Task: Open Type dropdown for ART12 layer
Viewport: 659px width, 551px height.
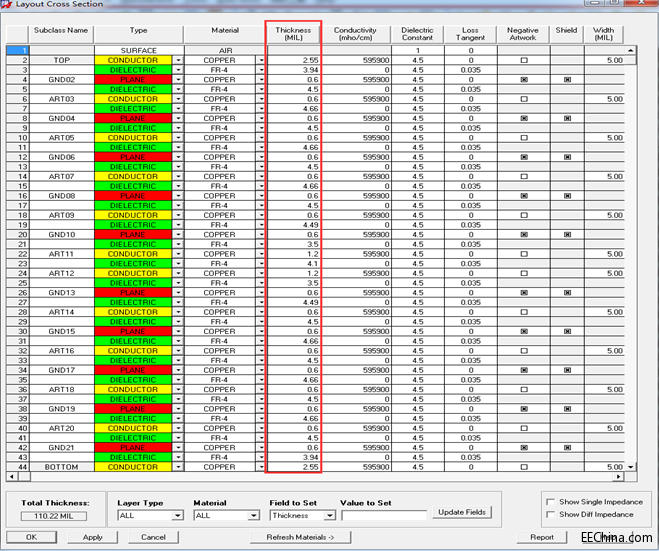Action: coord(178,273)
